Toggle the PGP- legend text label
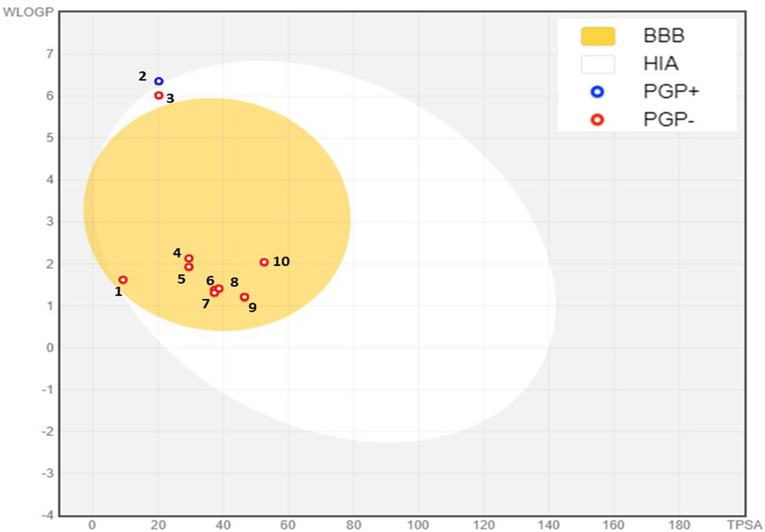Image resolution: width=765 pixels, height=532 pixels. tap(668, 120)
